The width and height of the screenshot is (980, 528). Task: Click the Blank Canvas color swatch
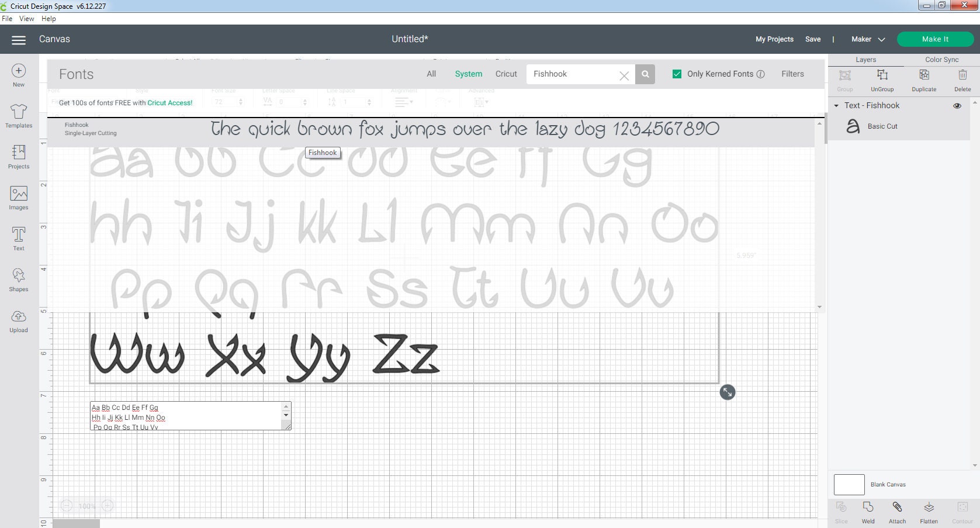click(849, 484)
